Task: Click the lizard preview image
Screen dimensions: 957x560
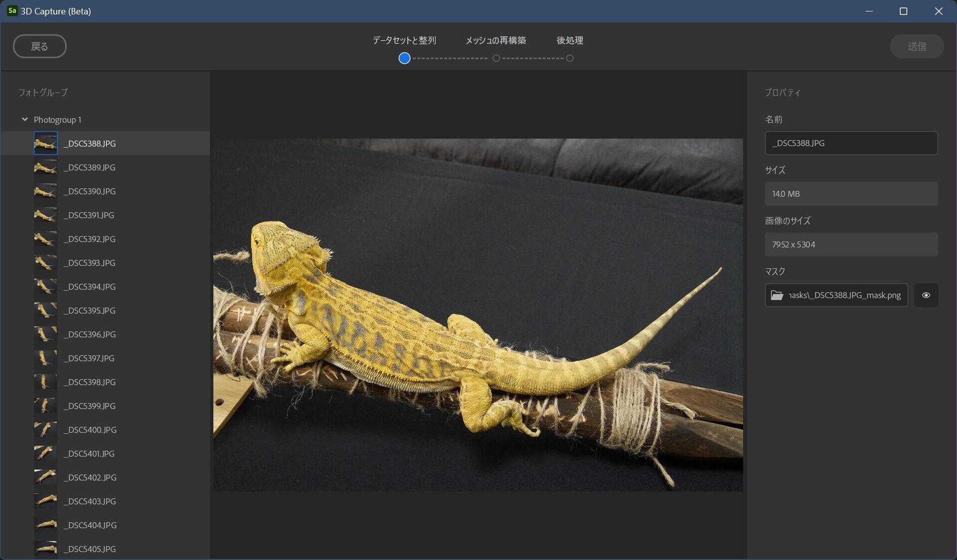Action: 478,315
